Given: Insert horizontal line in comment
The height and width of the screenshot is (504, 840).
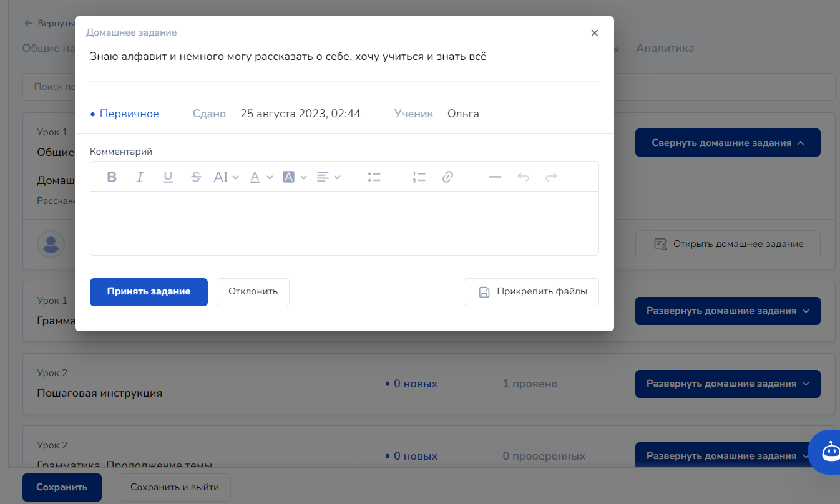Looking at the screenshot, I should [495, 177].
